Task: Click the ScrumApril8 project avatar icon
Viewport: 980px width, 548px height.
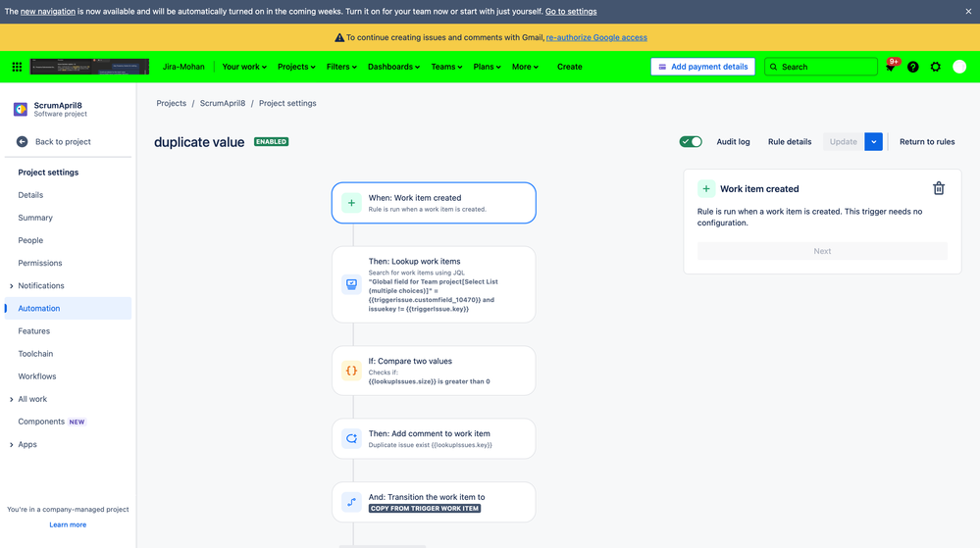Action: pyautogui.click(x=21, y=110)
